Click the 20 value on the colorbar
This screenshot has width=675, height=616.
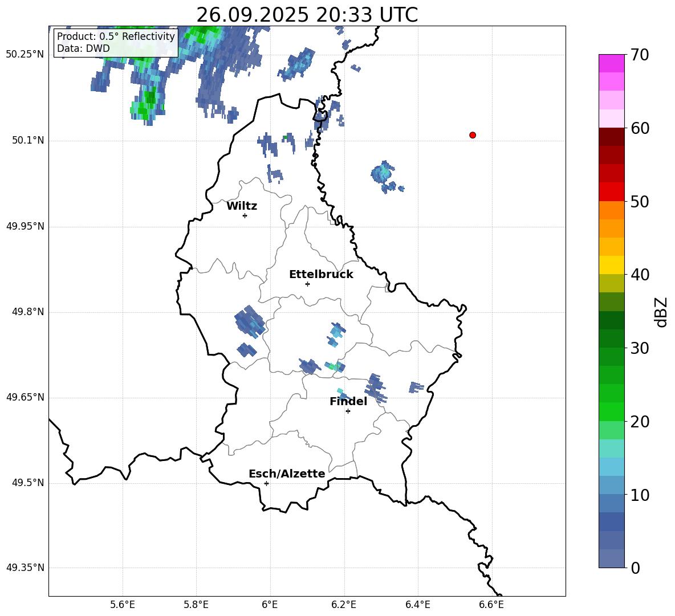pos(639,422)
